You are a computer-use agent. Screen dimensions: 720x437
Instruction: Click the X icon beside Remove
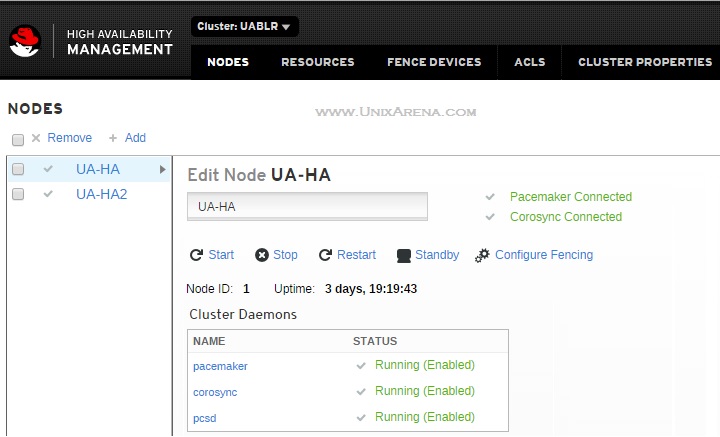coord(36,138)
